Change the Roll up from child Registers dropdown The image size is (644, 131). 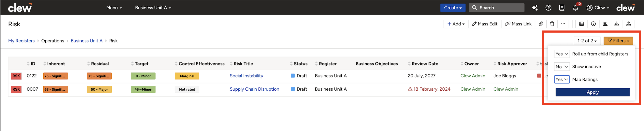pos(562,54)
